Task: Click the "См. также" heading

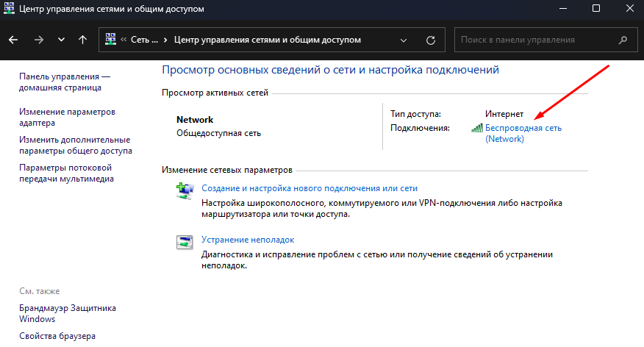Action: (x=40, y=290)
